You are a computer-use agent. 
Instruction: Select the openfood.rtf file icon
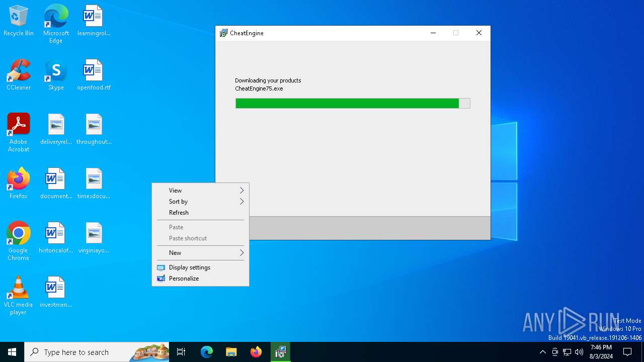click(94, 75)
